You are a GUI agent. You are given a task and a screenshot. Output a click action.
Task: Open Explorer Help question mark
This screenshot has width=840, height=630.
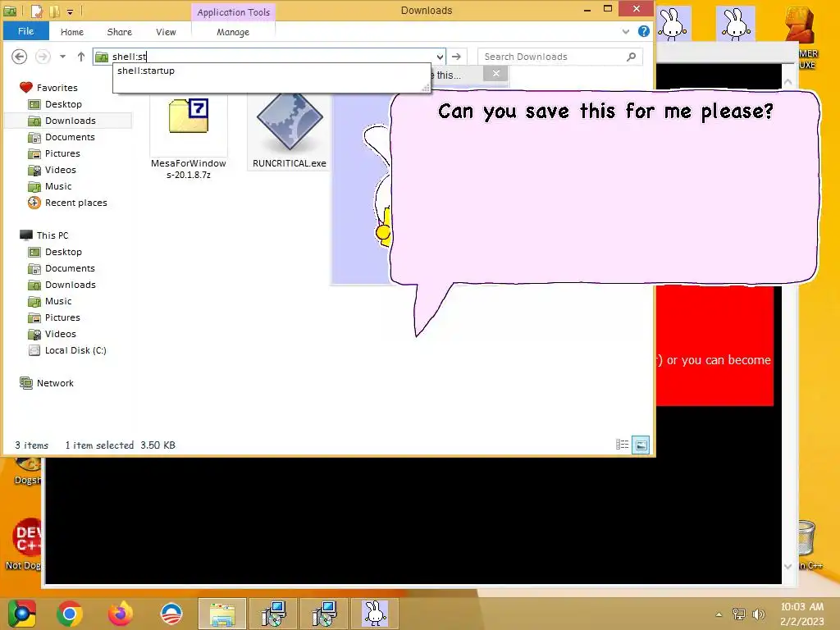(x=643, y=32)
